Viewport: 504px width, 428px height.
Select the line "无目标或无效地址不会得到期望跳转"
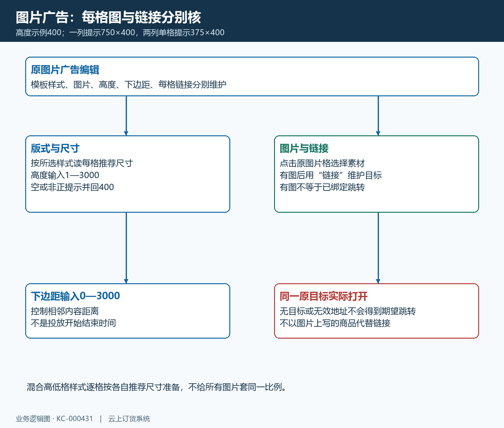click(348, 311)
